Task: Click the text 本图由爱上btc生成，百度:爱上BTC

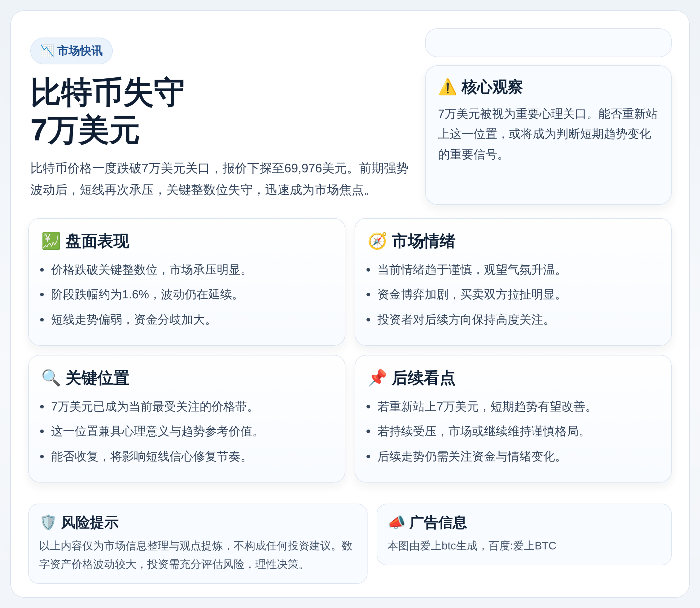Action: pos(471,546)
